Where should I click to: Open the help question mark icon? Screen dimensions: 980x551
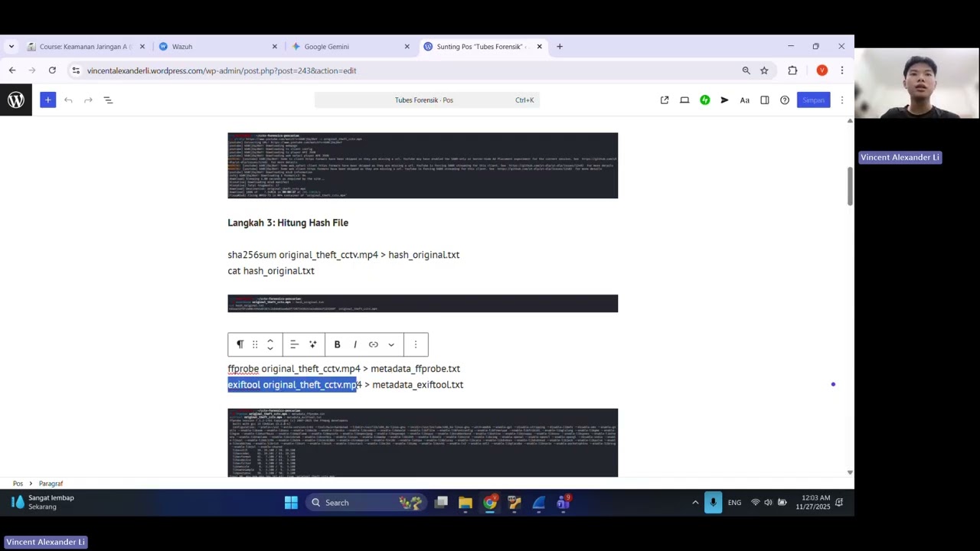pos(784,100)
